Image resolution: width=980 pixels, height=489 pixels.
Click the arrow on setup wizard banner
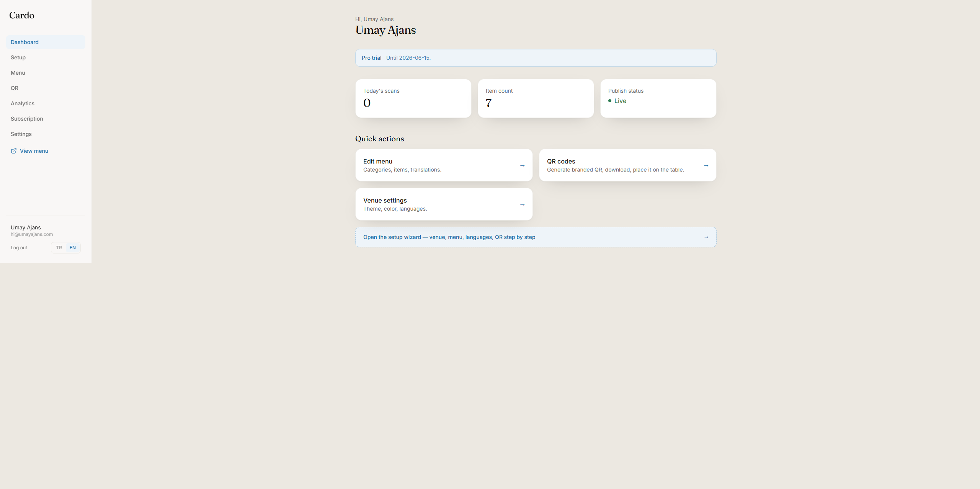(706, 237)
